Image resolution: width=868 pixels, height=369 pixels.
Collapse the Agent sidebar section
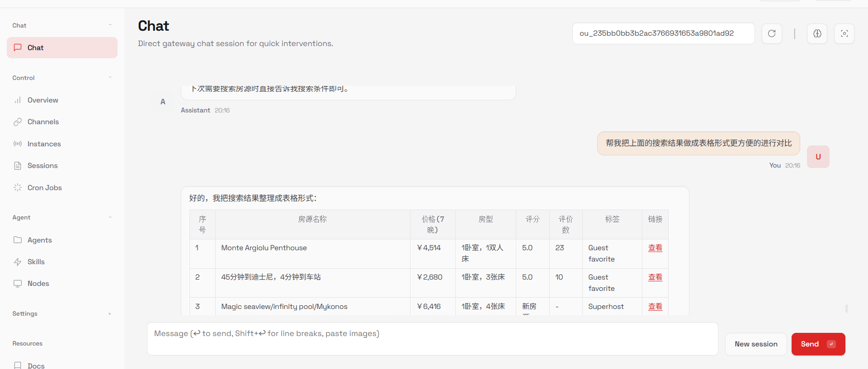click(x=110, y=218)
